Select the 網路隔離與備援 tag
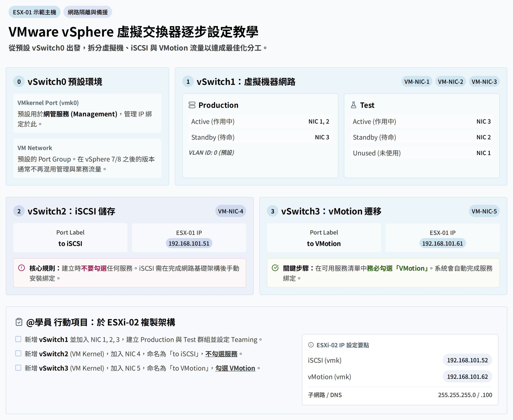This screenshot has width=513, height=420. click(x=88, y=12)
